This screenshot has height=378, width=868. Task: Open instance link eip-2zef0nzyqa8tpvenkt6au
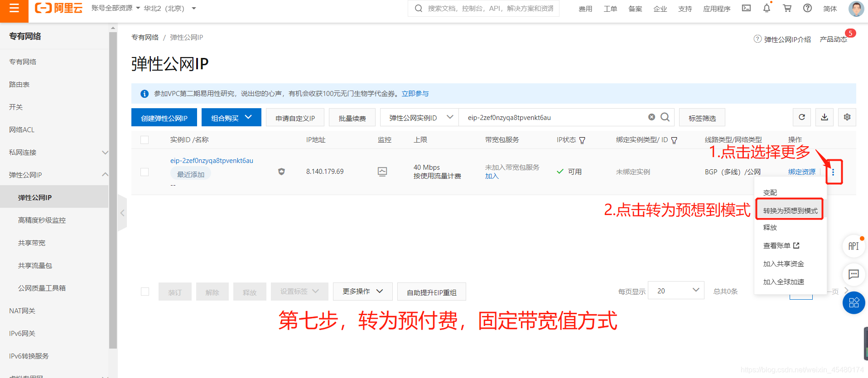(212, 160)
